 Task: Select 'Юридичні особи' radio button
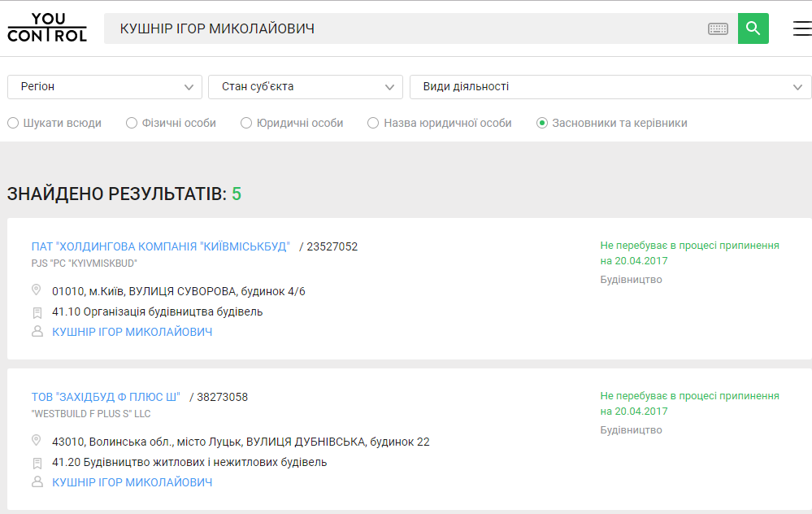[246, 124]
